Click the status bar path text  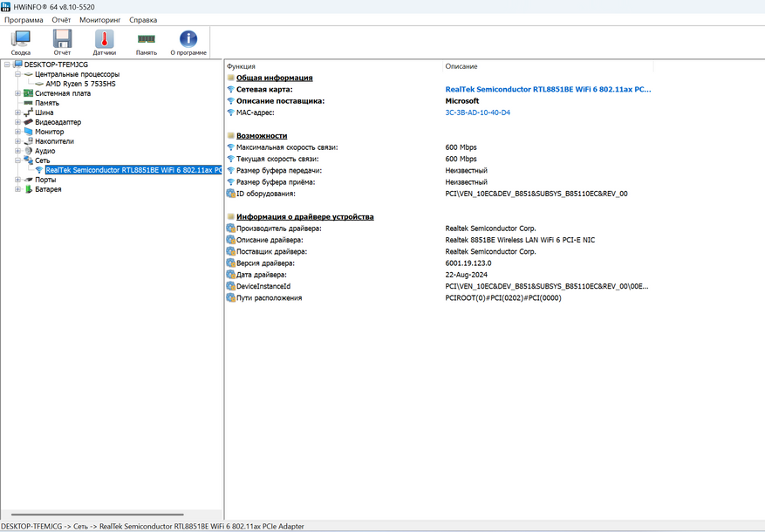click(153, 526)
